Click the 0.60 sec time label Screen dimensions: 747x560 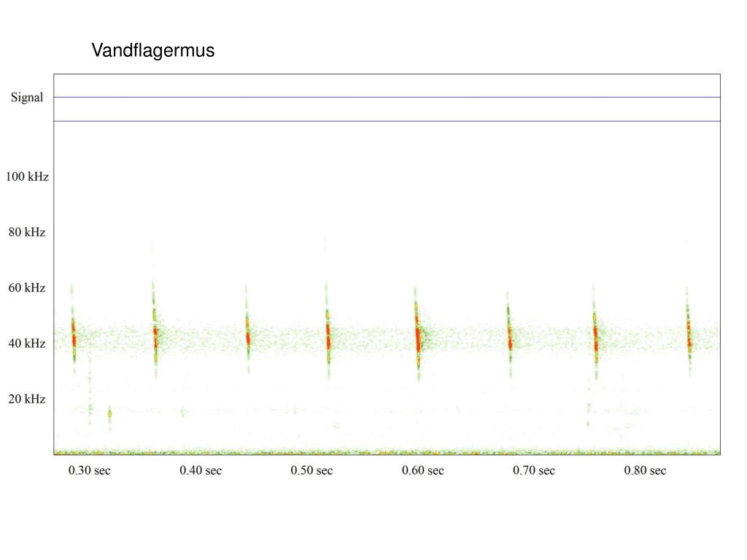423,470
